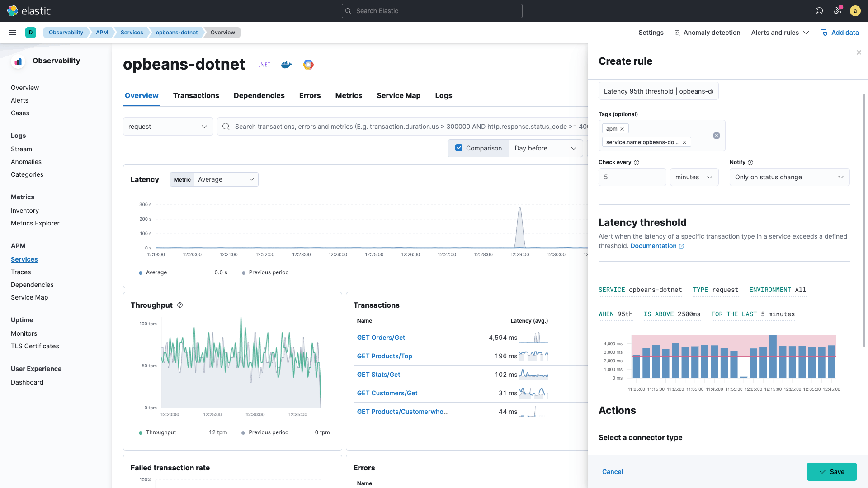Image resolution: width=868 pixels, height=488 pixels.
Task: Cancel rule creation
Action: pos(613,472)
